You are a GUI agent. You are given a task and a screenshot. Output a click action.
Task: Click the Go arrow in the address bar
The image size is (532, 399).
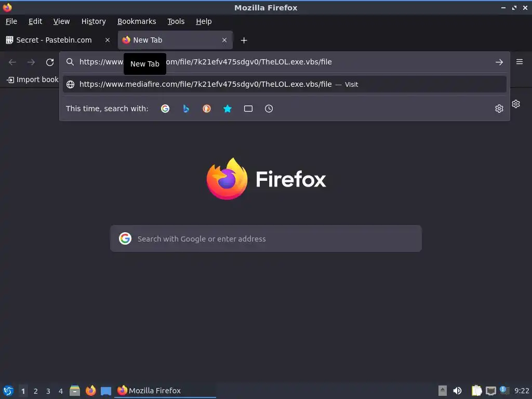point(499,62)
